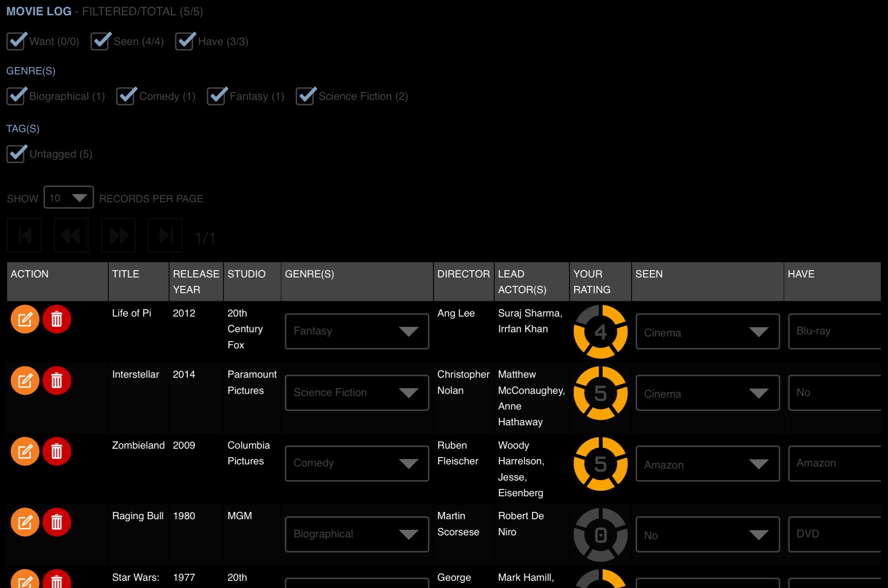
Task: Open Seen dropdown showing No for Raging Bull
Action: click(x=707, y=534)
